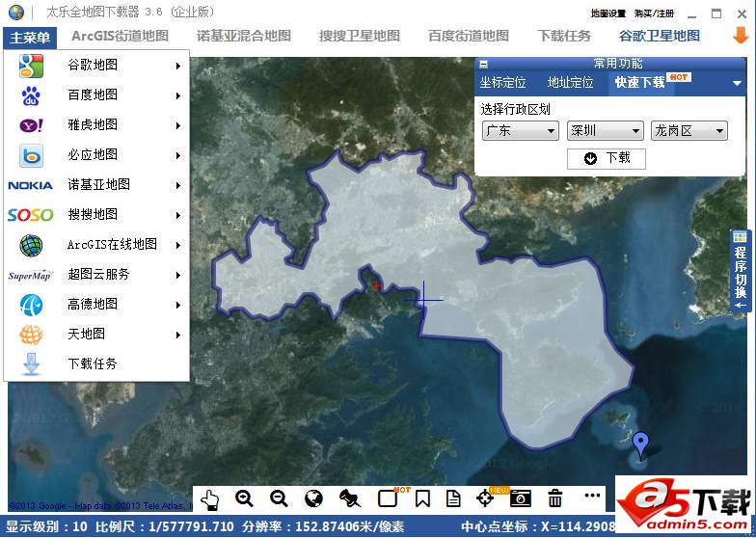Click the camera screenshot icon
Screen dimensions: 756x538
(x=521, y=498)
